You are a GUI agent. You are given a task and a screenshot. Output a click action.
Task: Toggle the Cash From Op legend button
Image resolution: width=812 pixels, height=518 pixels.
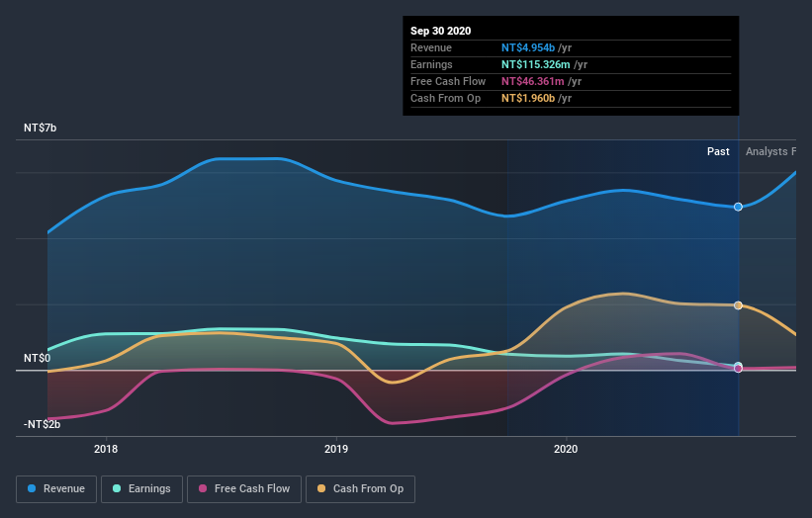coord(360,489)
